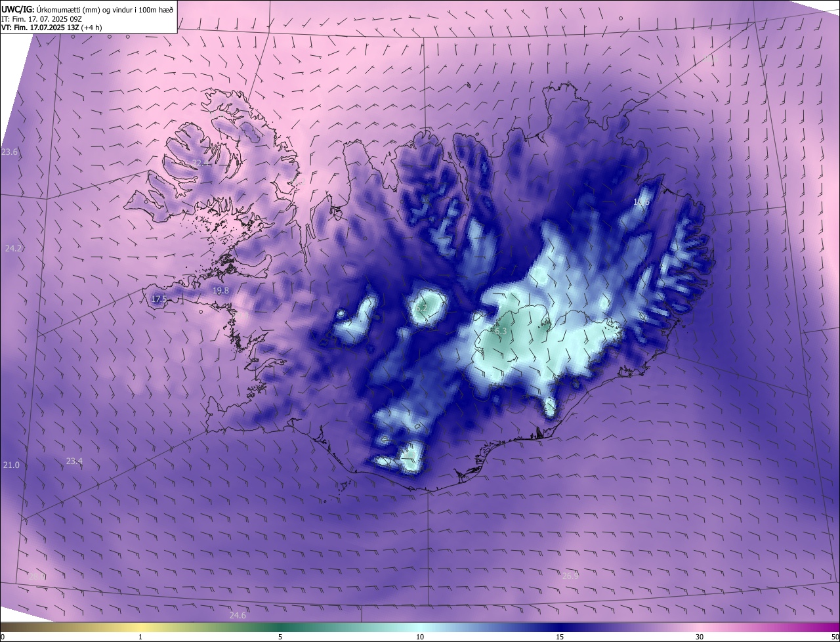Click the 17.5 value label

[158, 299]
